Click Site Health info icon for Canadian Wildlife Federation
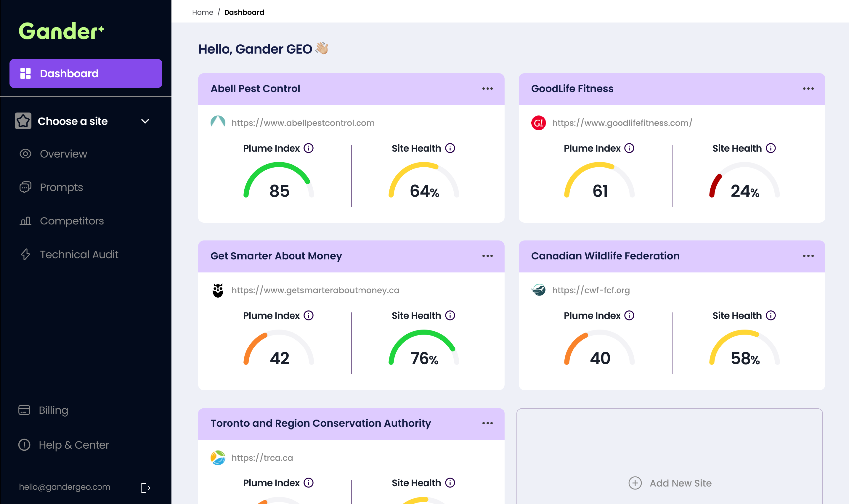The image size is (849, 504). click(770, 316)
